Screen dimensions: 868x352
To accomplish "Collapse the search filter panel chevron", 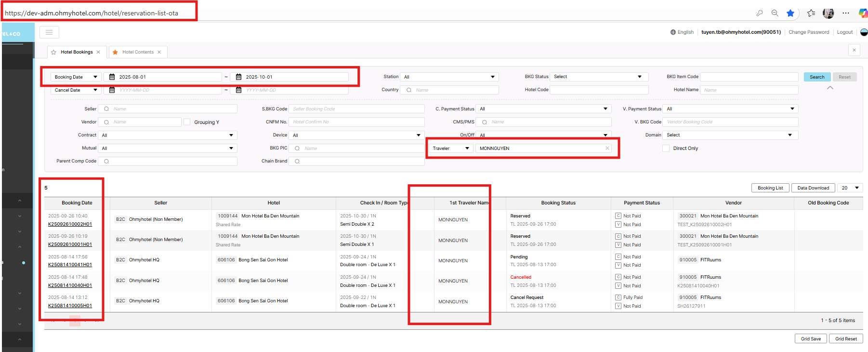I will 830,88.
